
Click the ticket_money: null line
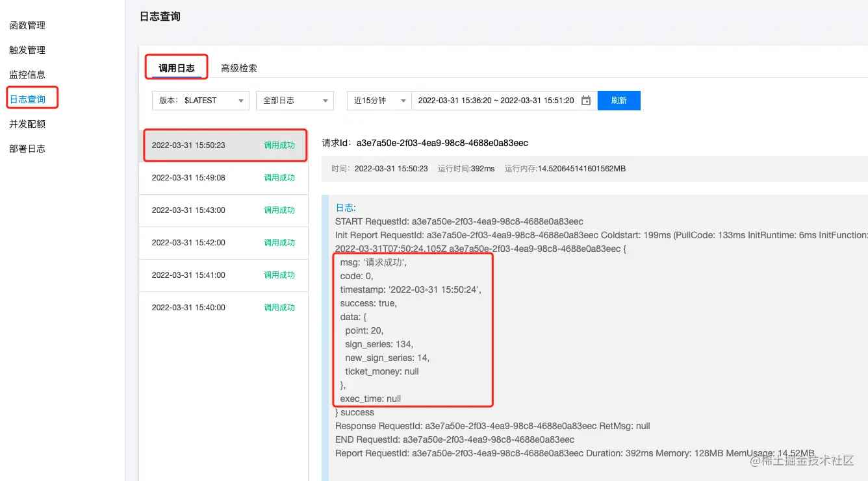tap(382, 371)
